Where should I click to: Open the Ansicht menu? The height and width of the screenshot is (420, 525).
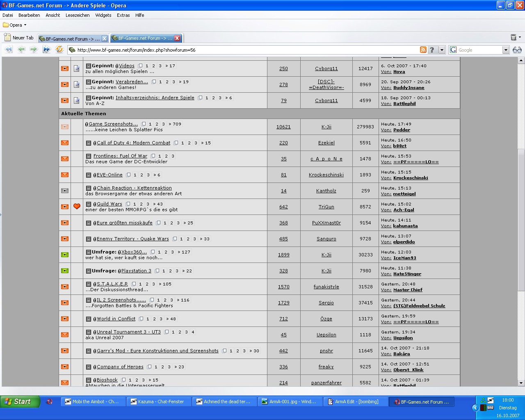point(53,15)
